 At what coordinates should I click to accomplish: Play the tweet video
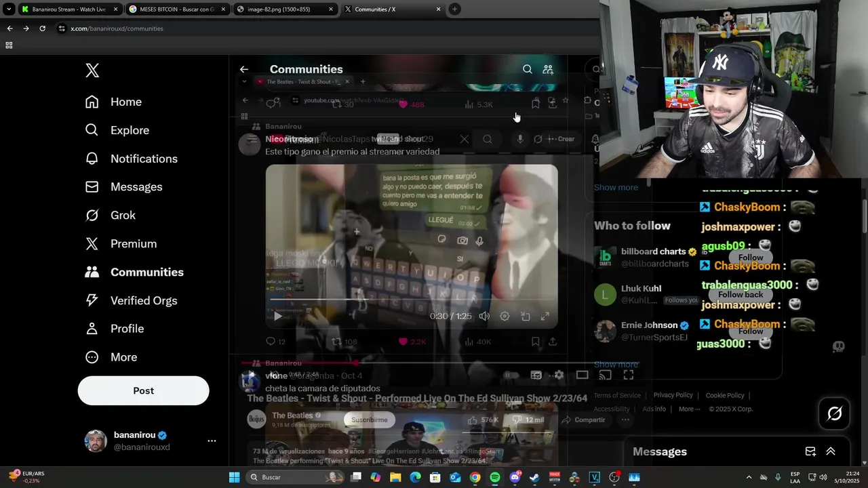(277, 316)
